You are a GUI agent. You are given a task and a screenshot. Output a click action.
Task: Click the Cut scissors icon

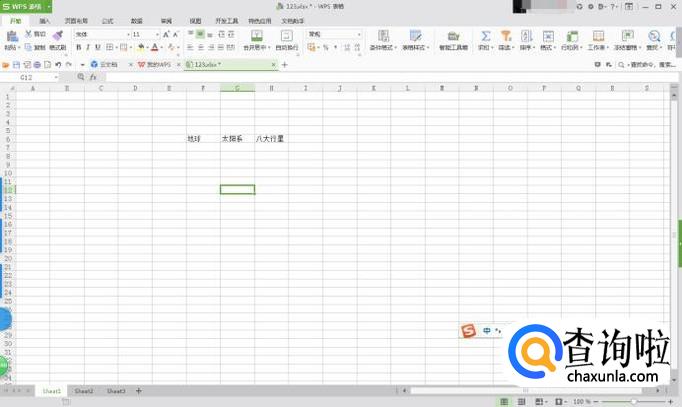[x=29, y=34]
